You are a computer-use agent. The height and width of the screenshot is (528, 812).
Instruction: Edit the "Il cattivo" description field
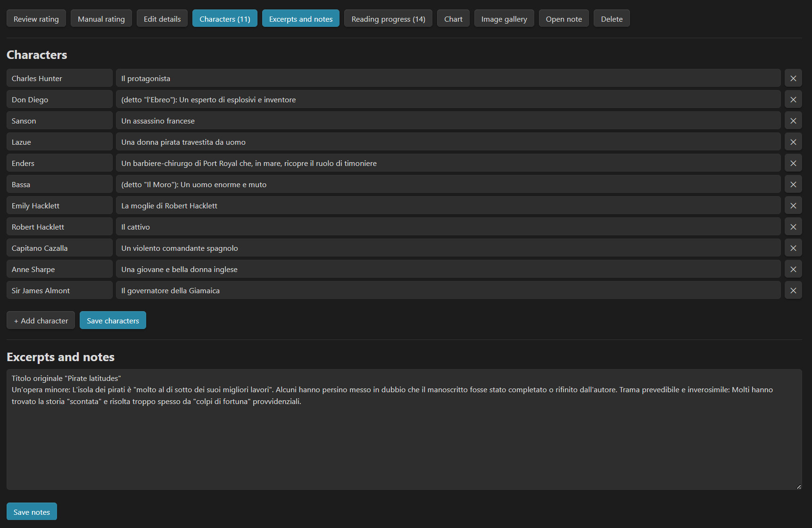point(448,227)
